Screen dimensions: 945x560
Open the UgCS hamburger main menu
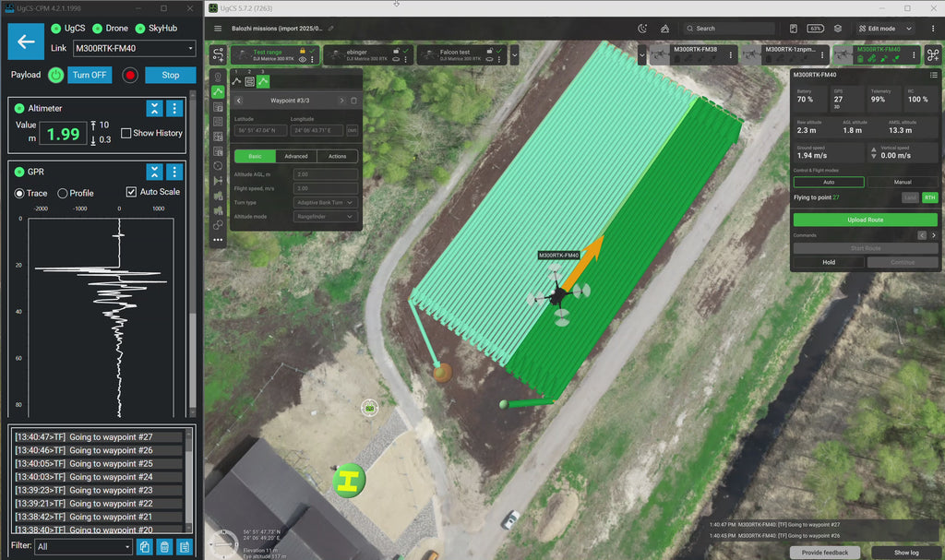coord(218,29)
